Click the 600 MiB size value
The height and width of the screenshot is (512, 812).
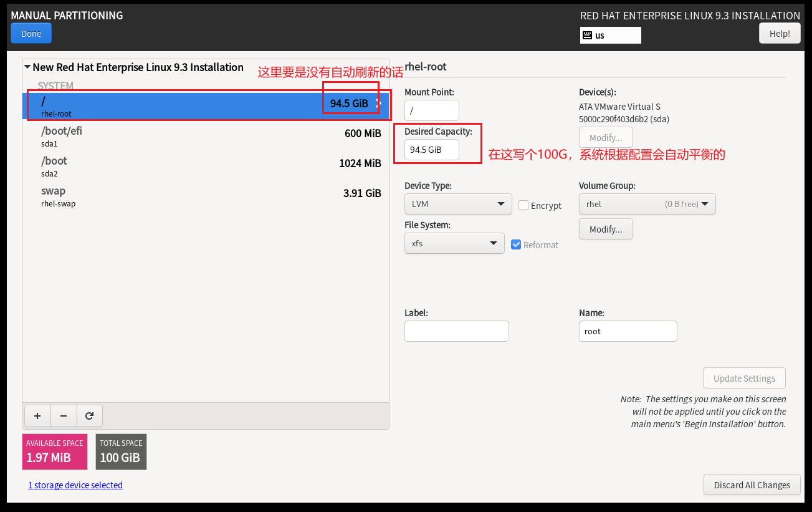tap(363, 133)
